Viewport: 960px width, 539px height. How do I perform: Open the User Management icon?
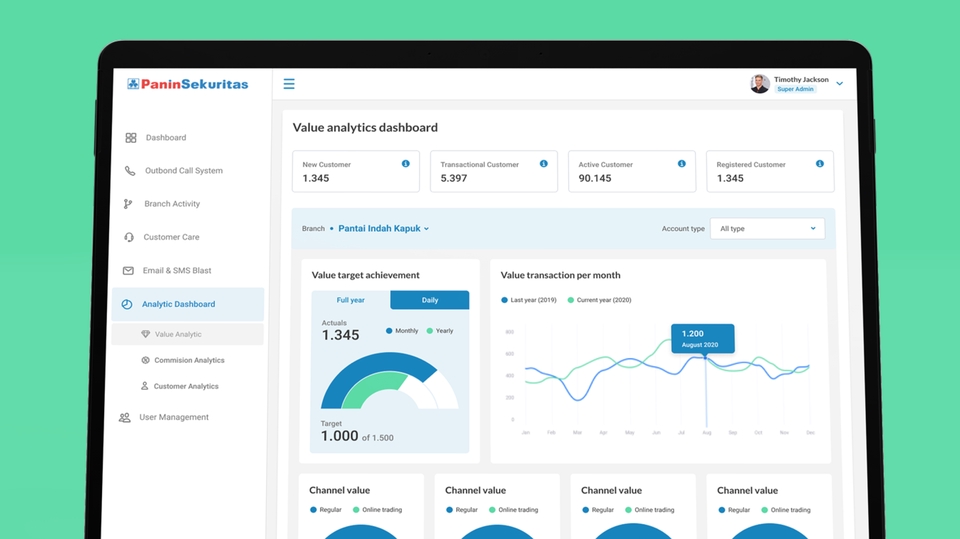tap(125, 418)
